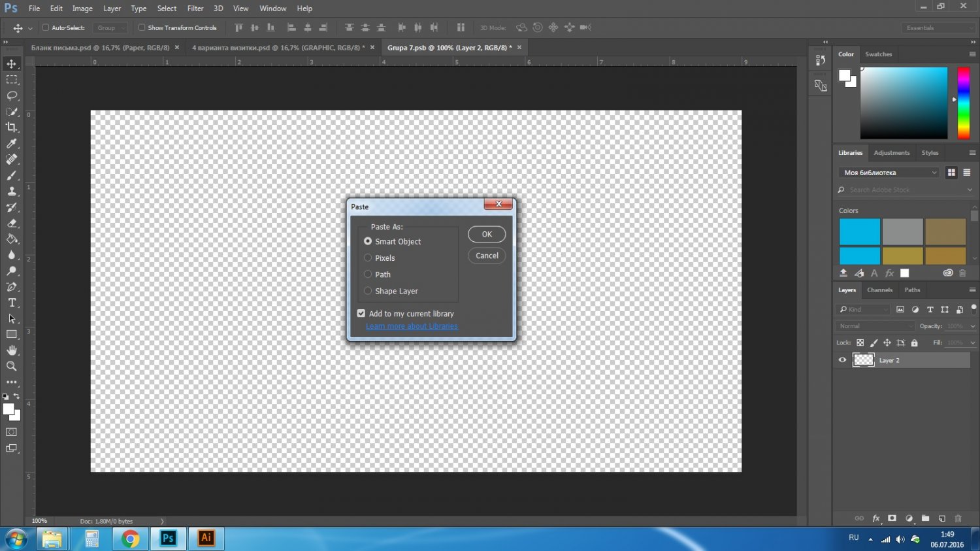Viewport: 980px width, 551px height.
Task: Select the Healing Brush tool
Action: [12, 159]
